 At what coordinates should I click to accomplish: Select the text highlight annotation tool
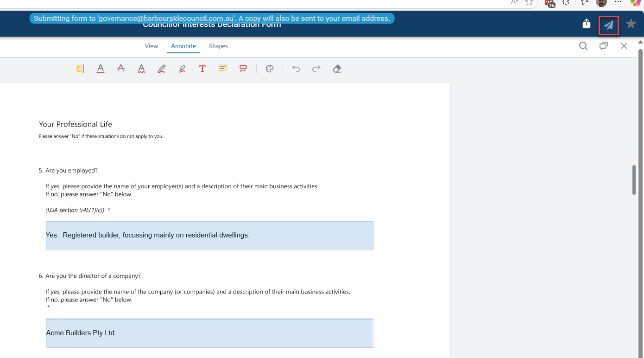[80, 69]
